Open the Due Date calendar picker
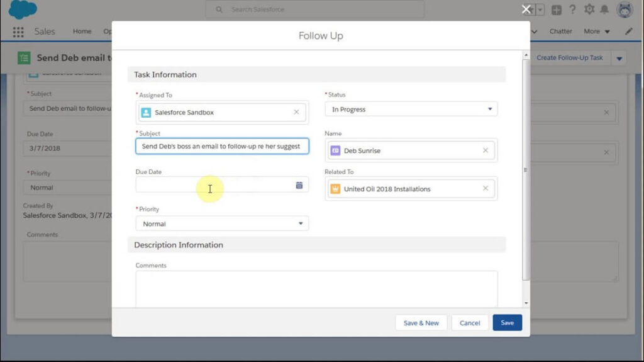The height and width of the screenshot is (362, 644). (299, 186)
